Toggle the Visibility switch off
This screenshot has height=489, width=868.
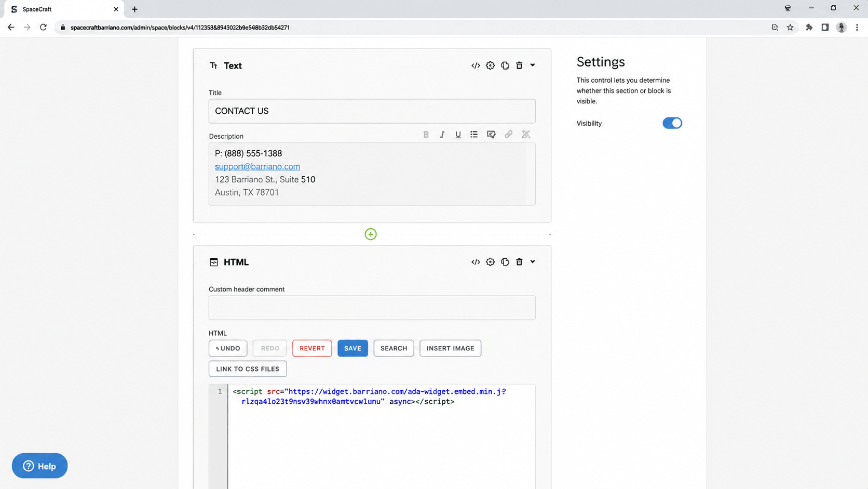672,123
